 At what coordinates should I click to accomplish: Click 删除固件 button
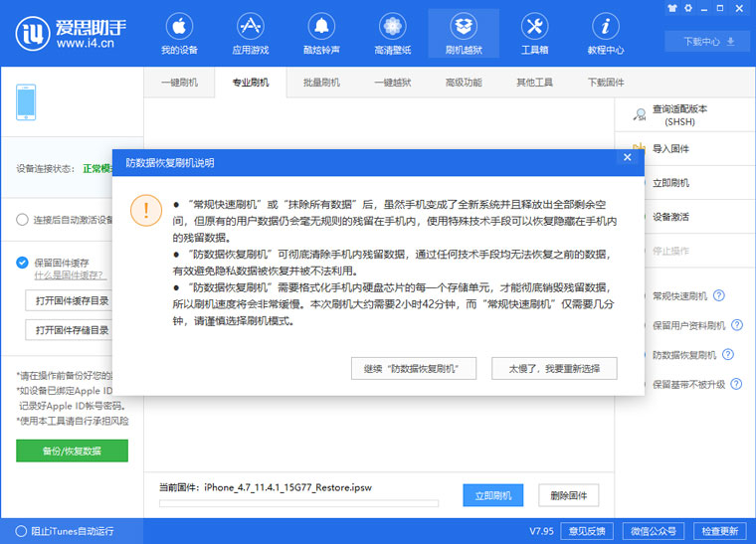(x=568, y=495)
